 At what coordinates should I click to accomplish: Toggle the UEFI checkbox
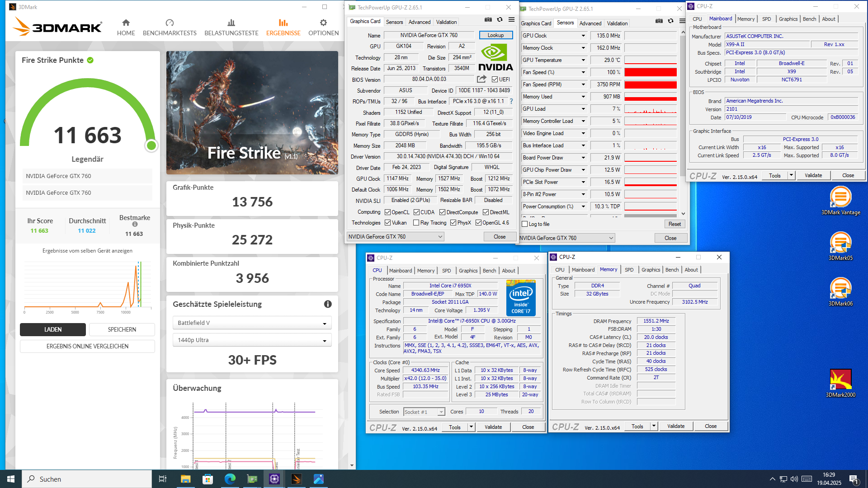click(495, 80)
